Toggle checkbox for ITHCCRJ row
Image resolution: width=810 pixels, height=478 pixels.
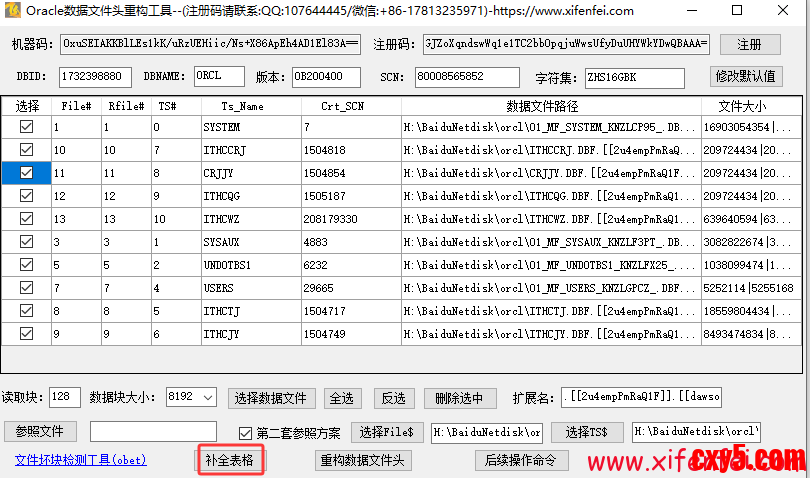[x=26, y=150]
